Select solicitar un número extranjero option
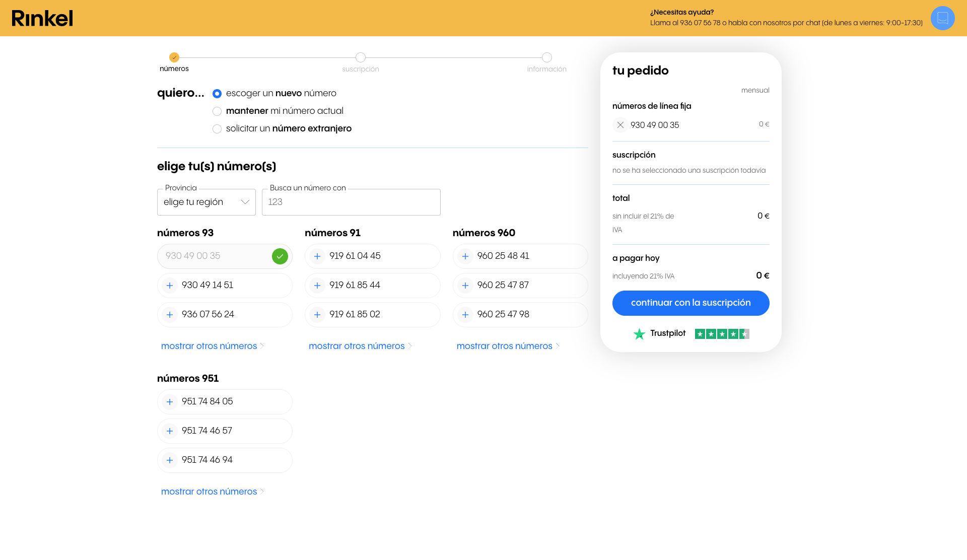The width and height of the screenshot is (967, 560). pos(217,129)
